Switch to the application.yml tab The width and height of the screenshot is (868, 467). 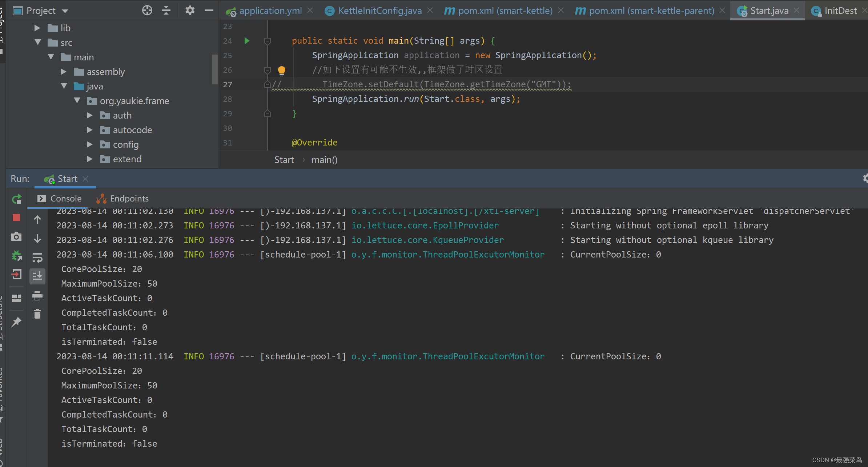(x=270, y=11)
